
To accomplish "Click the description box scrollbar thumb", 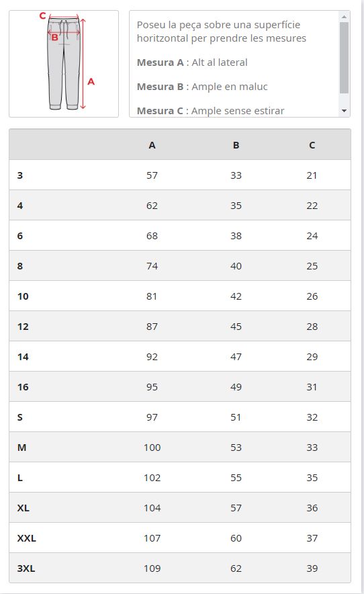I will pyautogui.click(x=344, y=58).
